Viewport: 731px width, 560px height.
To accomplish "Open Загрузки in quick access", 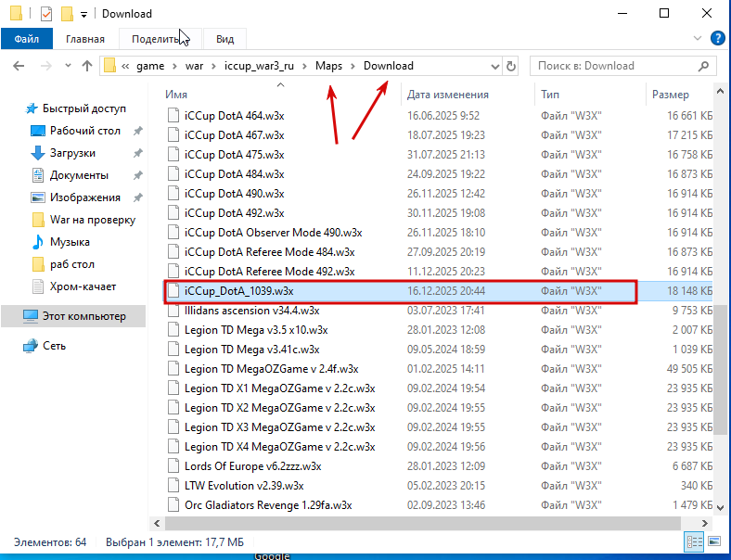I will [x=72, y=153].
